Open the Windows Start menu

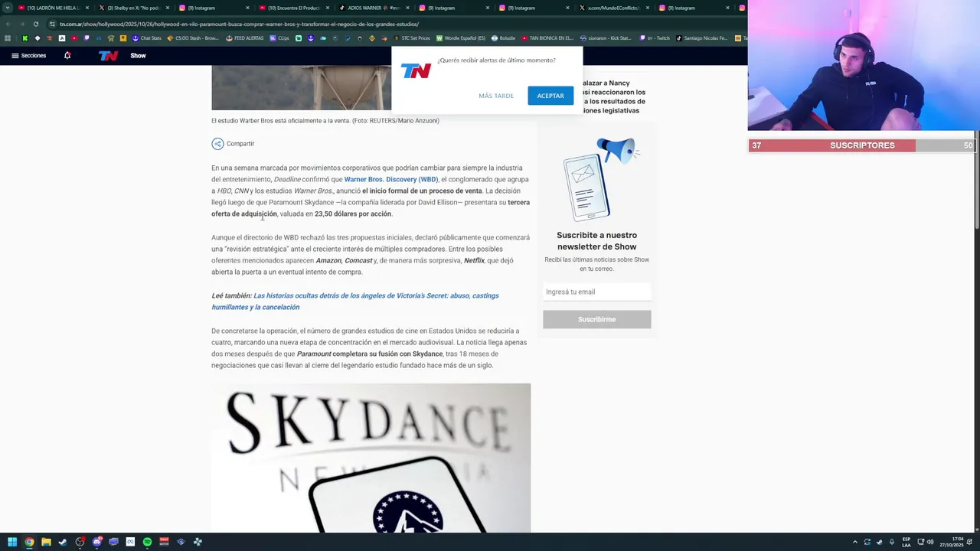pos(12,542)
